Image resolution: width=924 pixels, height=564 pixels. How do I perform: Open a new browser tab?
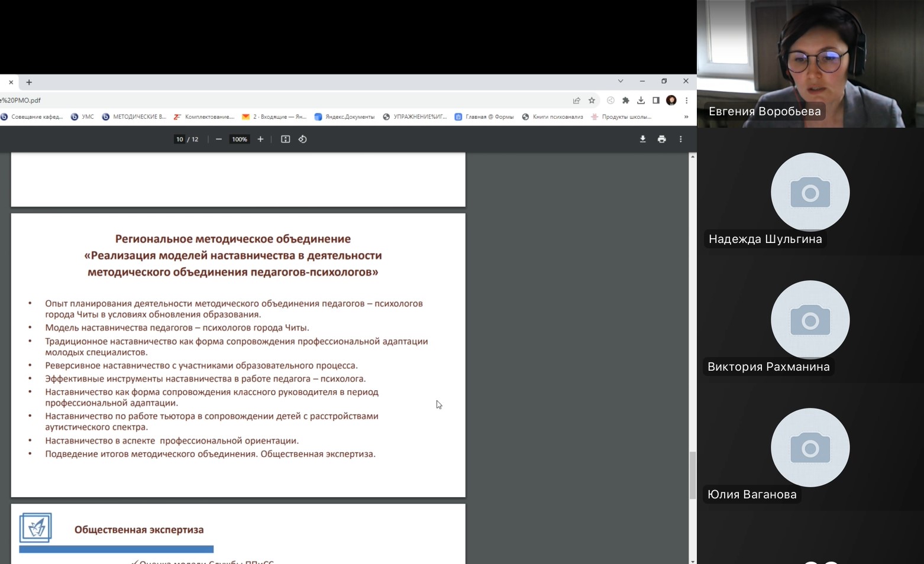coord(29,82)
